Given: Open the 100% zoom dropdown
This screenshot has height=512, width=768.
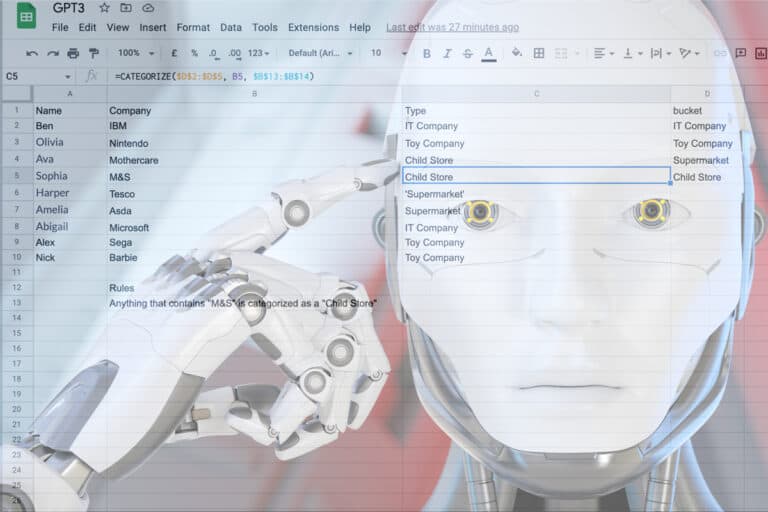Looking at the screenshot, I should [135, 53].
